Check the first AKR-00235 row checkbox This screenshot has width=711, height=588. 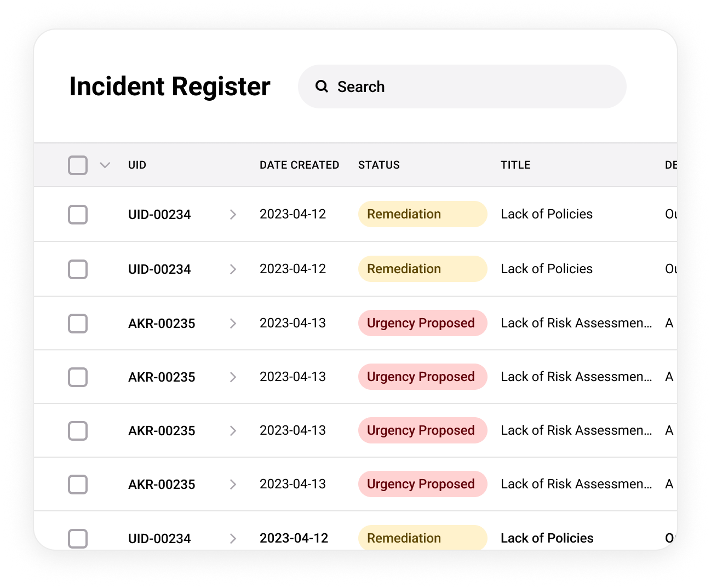(78, 324)
